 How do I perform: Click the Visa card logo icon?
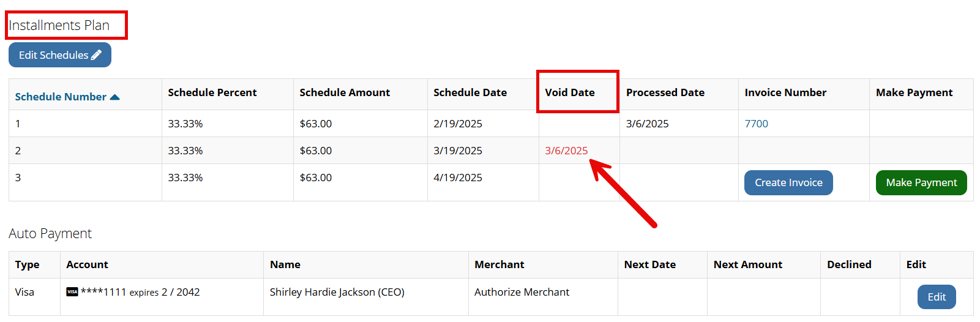click(x=72, y=292)
